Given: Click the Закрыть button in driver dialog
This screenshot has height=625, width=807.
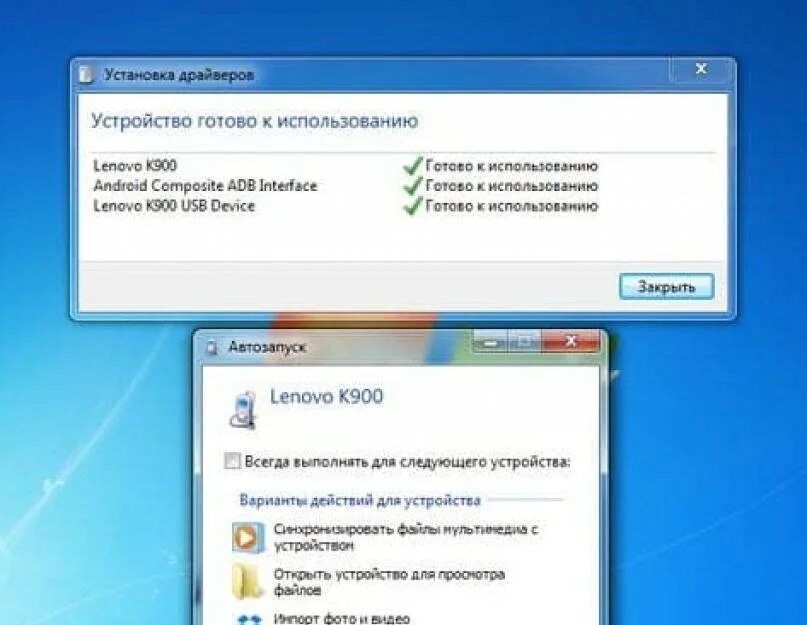Looking at the screenshot, I should tap(666, 286).
